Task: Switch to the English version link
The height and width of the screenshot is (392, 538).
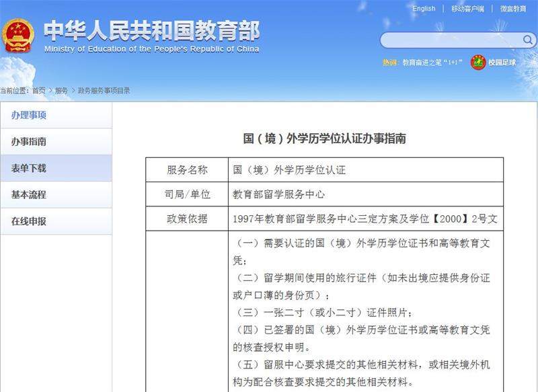Action: [x=424, y=9]
